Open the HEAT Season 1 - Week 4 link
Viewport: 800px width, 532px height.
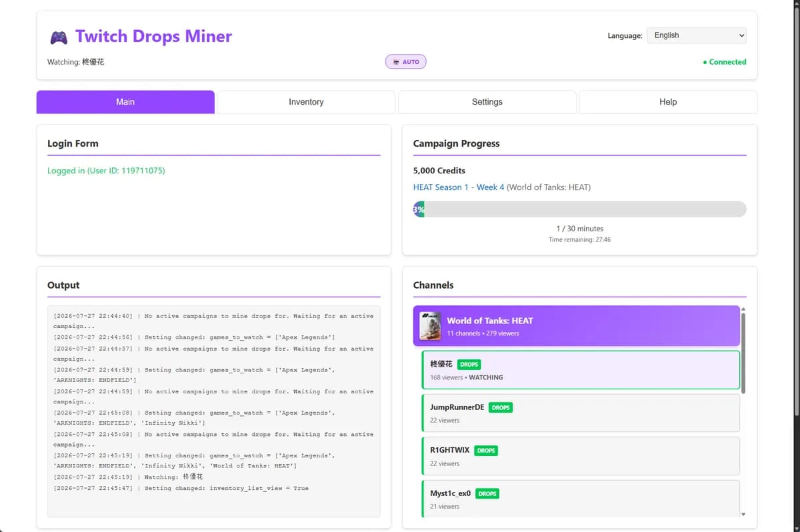459,187
